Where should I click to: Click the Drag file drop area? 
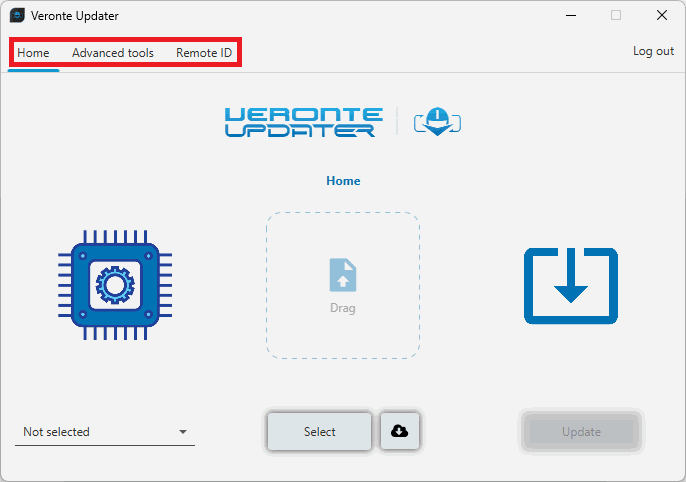(343, 286)
